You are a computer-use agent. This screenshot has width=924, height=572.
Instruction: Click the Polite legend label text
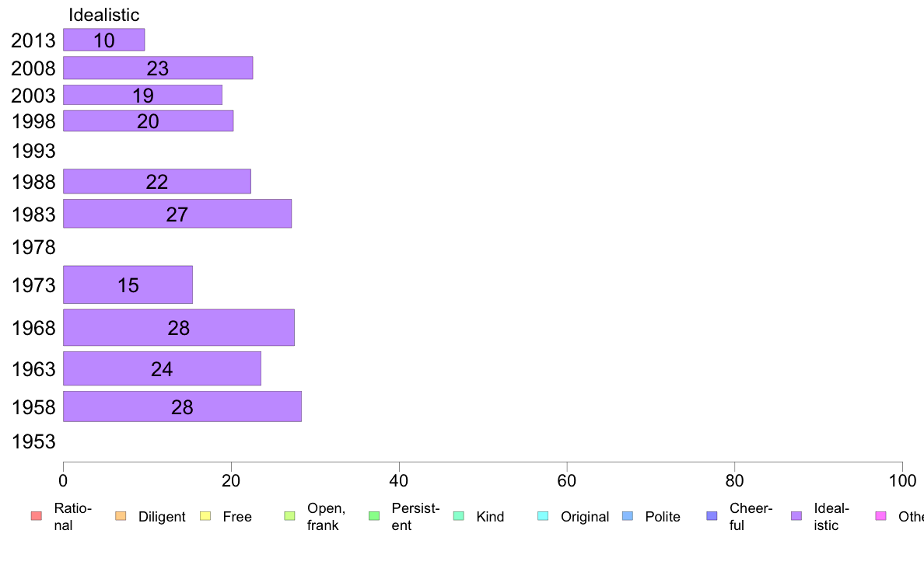(x=663, y=517)
